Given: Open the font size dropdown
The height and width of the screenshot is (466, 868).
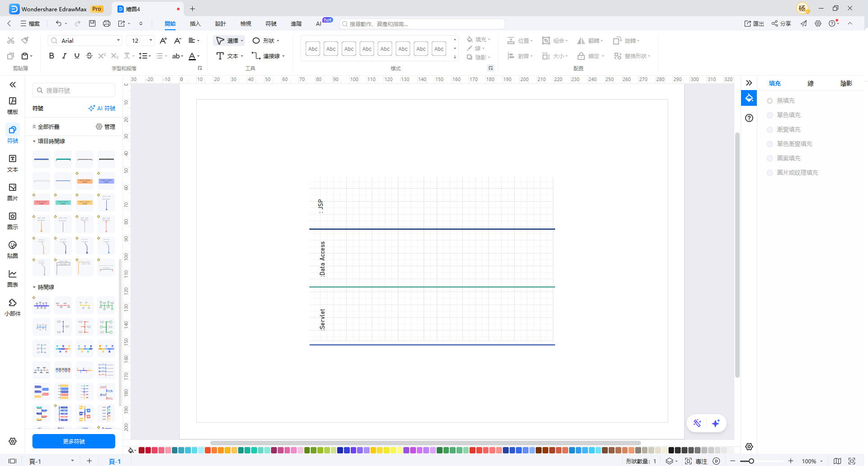Looking at the screenshot, I should 150,41.
